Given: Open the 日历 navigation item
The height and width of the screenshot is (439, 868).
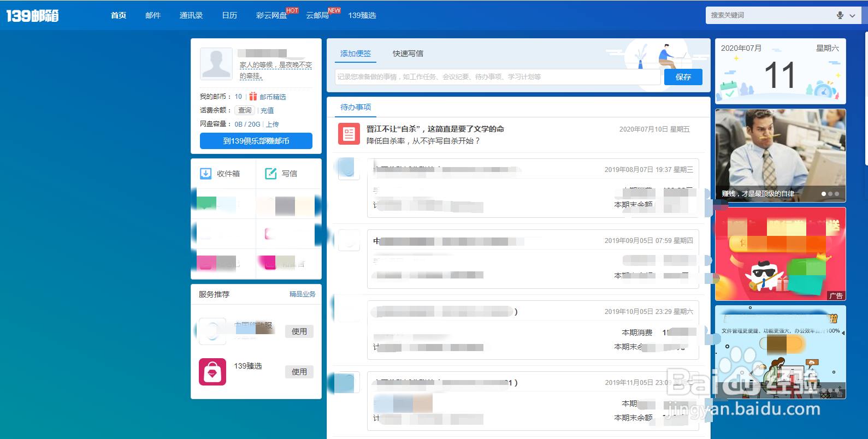Looking at the screenshot, I should [229, 15].
